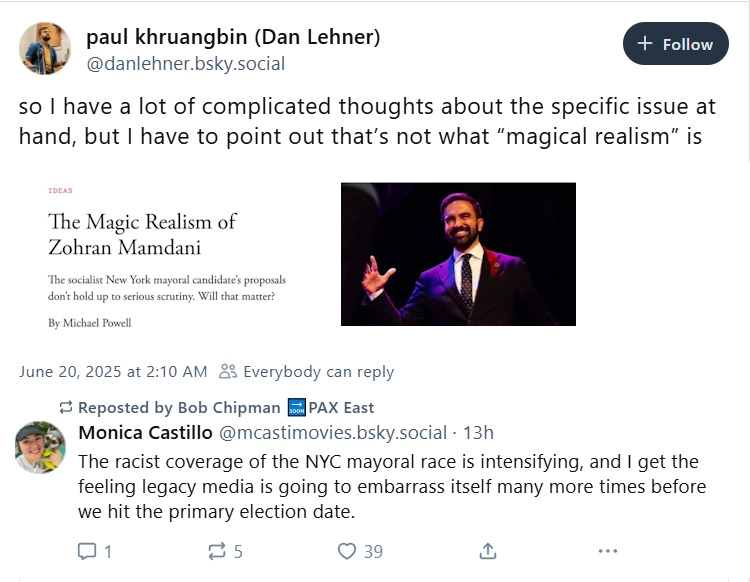Screen dimensions: 750x582
Task: Open the Everybody can reply setting
Action: pyautogui.click(x=319, y=372)
